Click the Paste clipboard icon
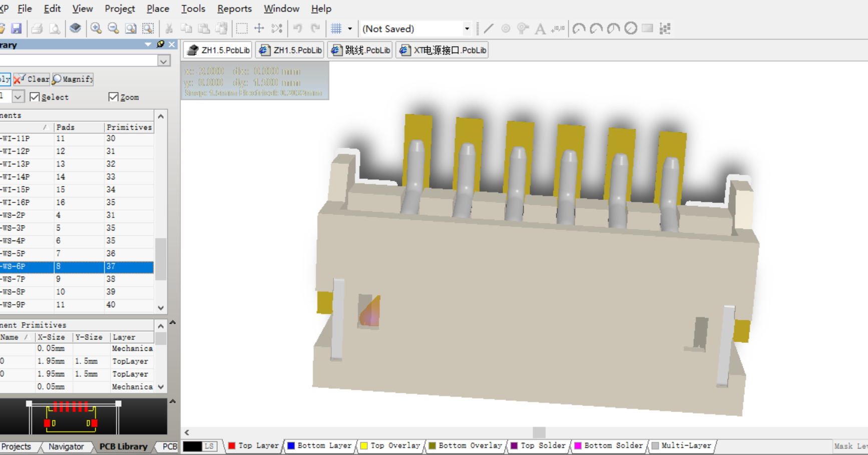The height and width of the screenshot is (455, 868). tap(204, 29)
